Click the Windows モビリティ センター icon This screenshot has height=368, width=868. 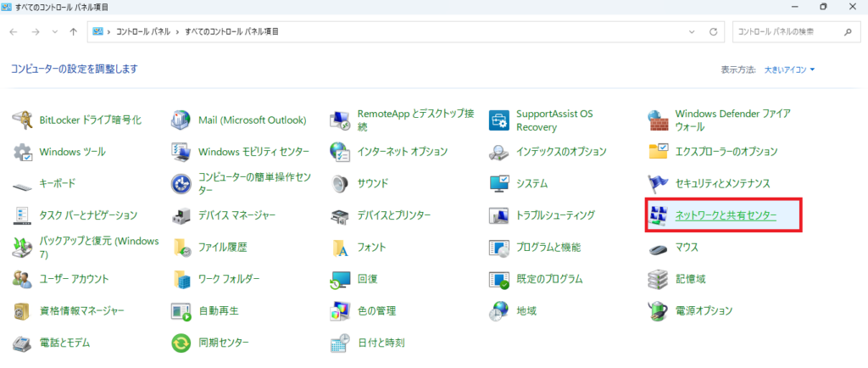coord(181,152)
